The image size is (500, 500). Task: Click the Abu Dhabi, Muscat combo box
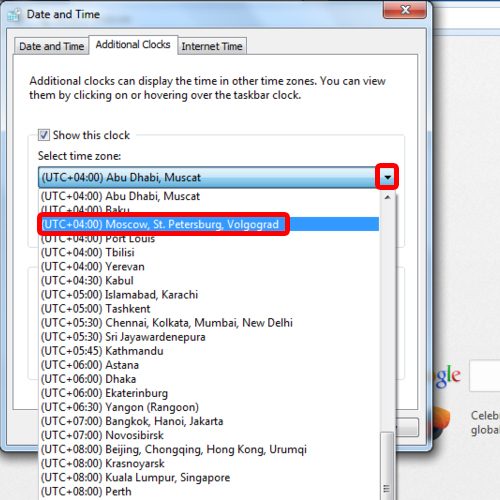217,177
